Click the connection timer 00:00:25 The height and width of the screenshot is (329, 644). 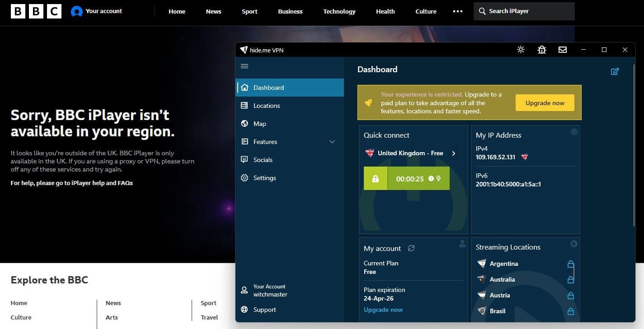(410, 179)
